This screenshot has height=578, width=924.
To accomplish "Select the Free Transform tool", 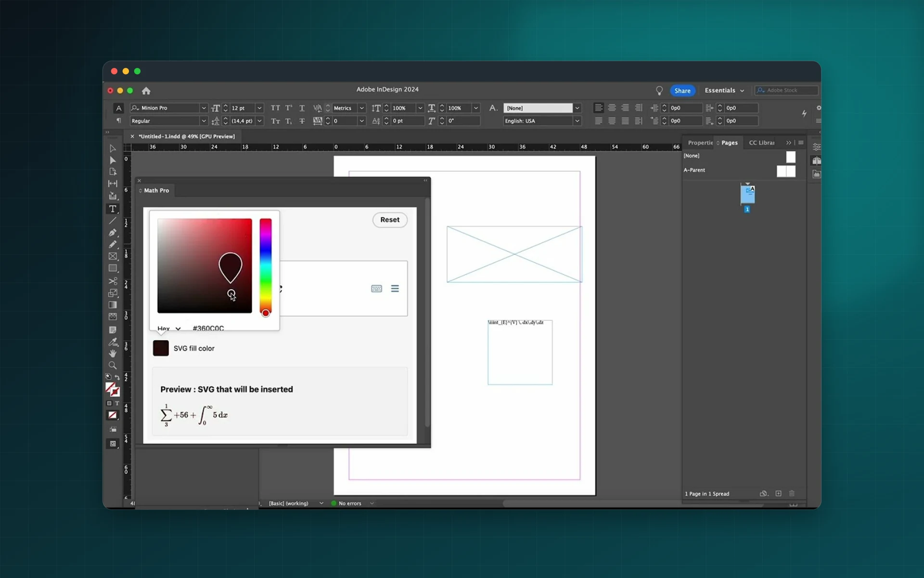I will click(x=113, y=293).
